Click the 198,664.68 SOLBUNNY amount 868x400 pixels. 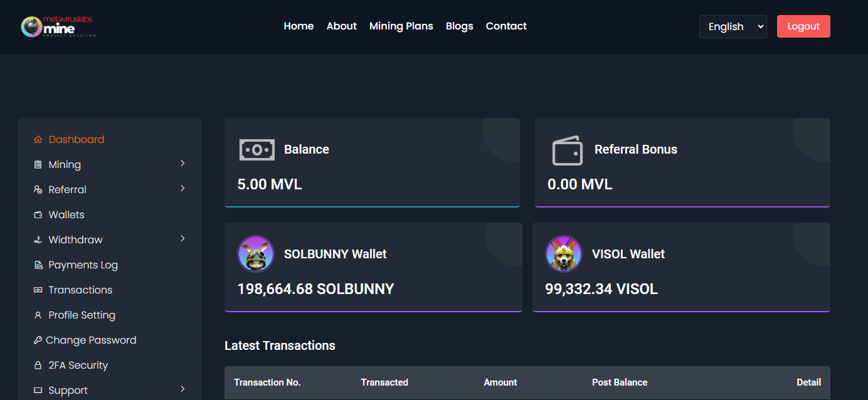(x=315, y=289)
